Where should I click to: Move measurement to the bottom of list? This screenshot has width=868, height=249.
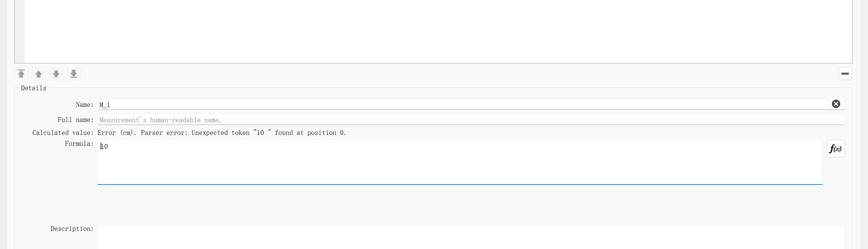(x=74, y=74)
